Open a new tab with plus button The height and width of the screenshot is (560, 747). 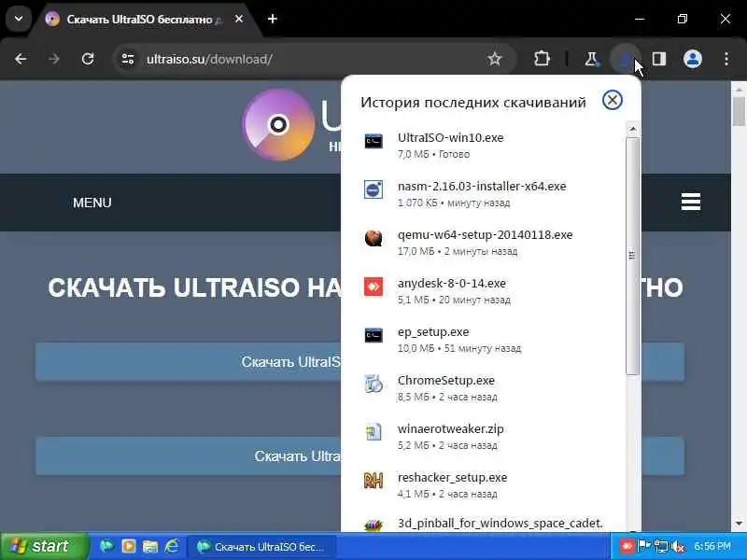273,19
